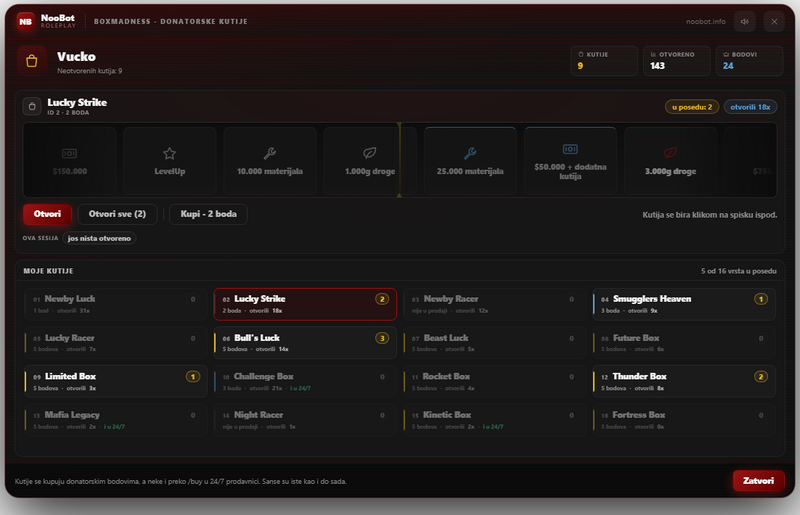Select the Lucky Racer box
Screen dimensions: 800x515
tap(115, 343)
